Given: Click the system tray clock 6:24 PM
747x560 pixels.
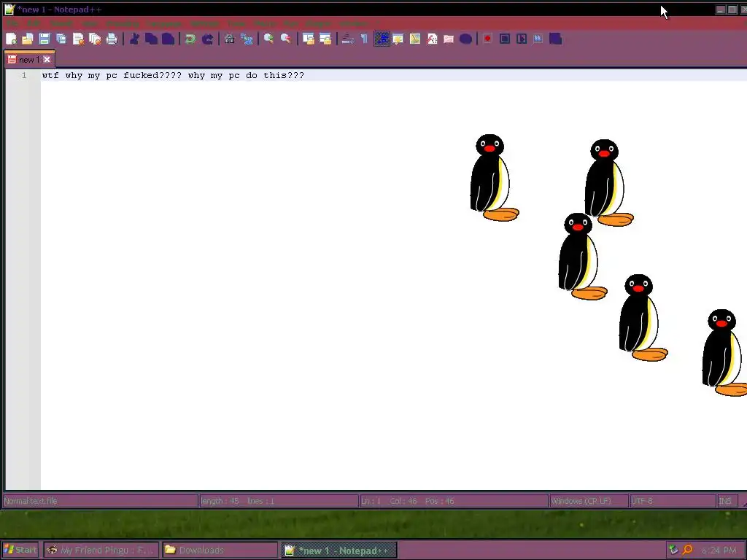Looking at the screenshot, I should 719,550.
